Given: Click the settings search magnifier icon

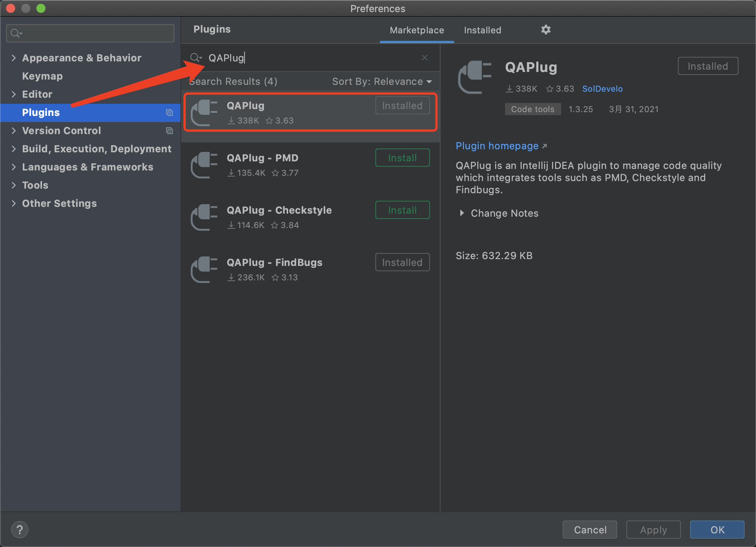Looking at the screenshot, I should (16, 33).
